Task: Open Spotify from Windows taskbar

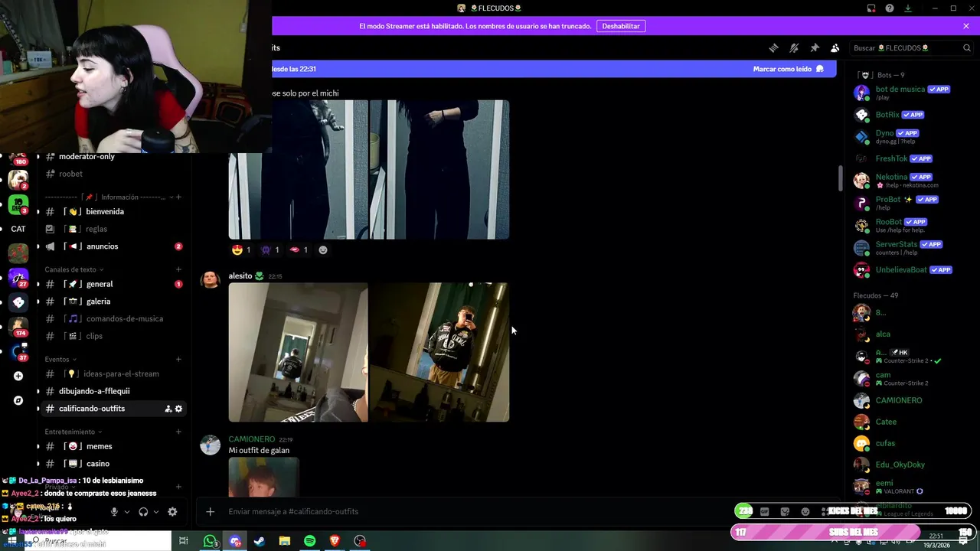Action: click(x=309, y=541)
